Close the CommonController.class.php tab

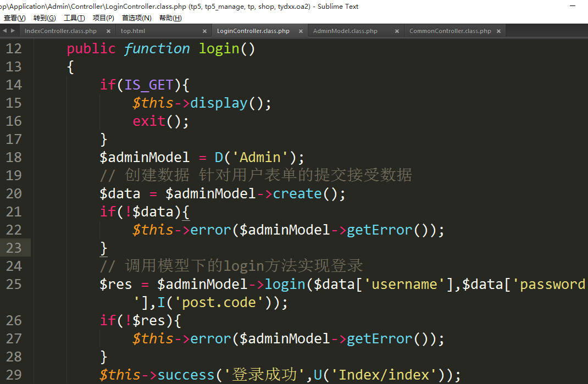tap(498, 31)
